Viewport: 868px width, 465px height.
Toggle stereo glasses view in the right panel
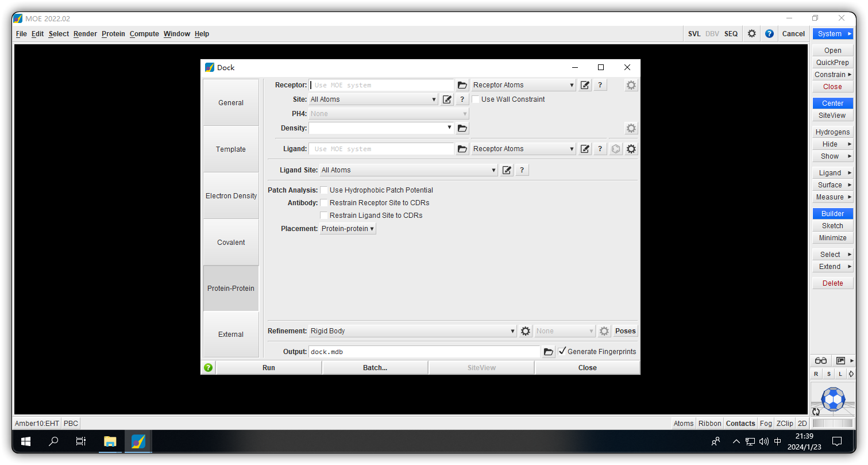pyautogui.click(x=821, y=360)
